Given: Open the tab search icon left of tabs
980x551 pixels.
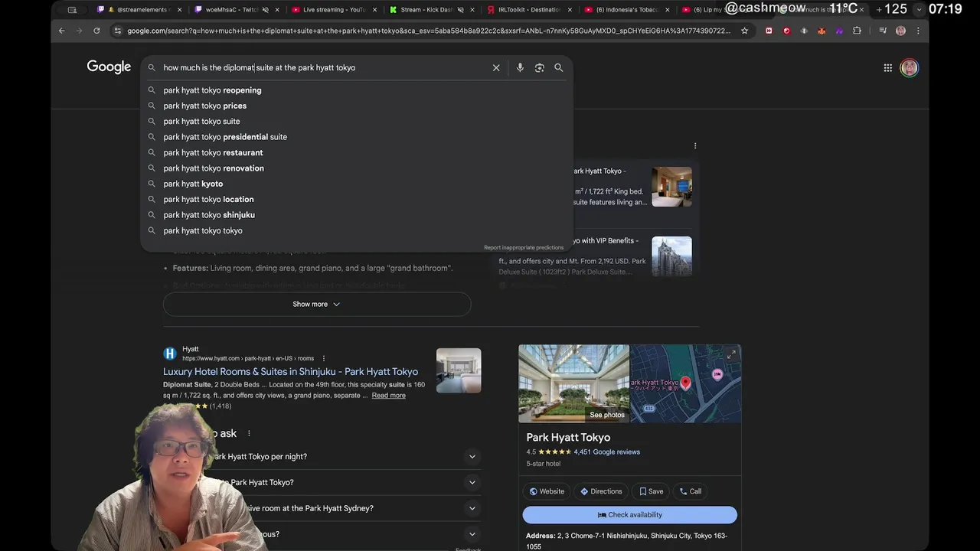Looking at the screenshot, I should 72,10.
